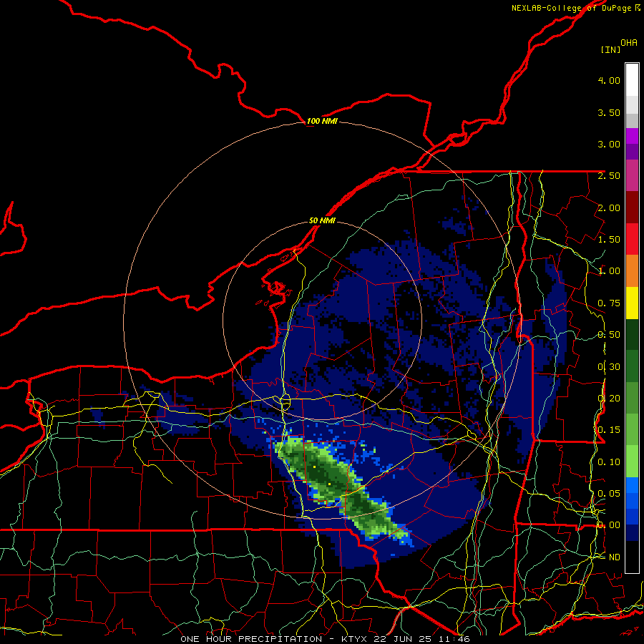Click the 2.50 legend value
The width and height of the screenshot is (644, 644).
(x=609, y=176)
